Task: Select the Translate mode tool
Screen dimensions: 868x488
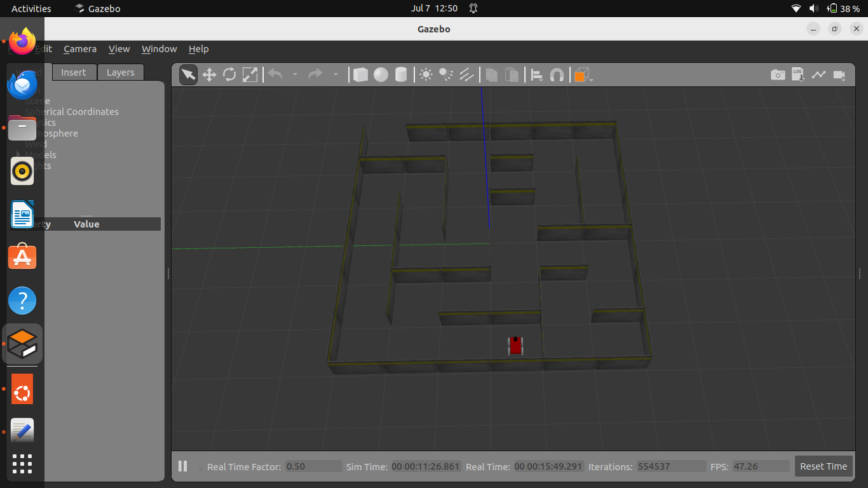Action: [x=209, y=75]
